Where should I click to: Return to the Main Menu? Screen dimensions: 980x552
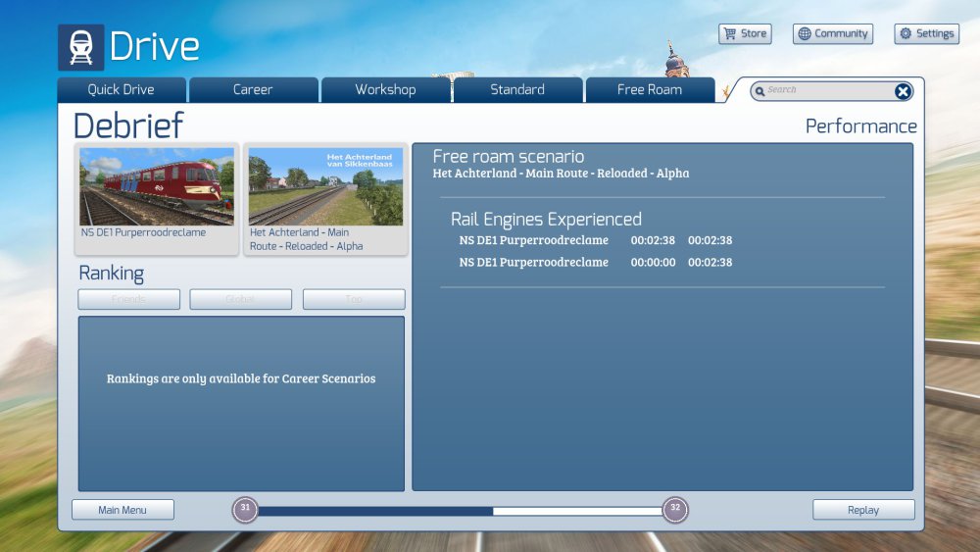point(122,510)
